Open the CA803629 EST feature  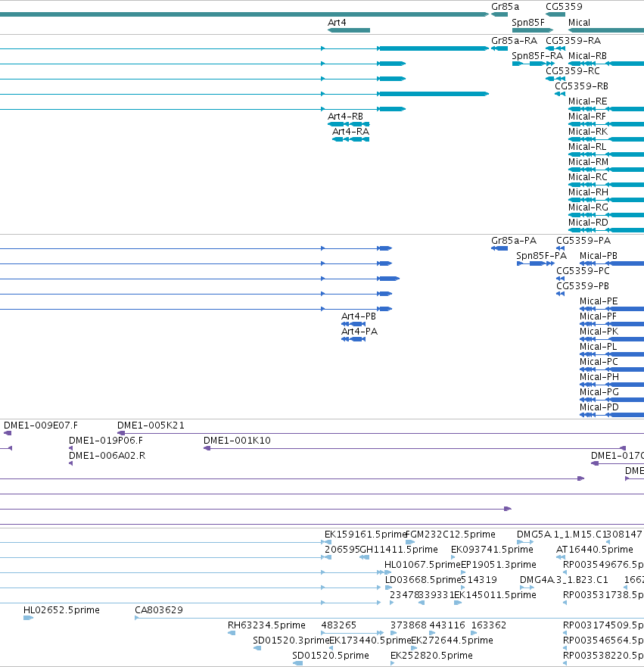(390, 618)
